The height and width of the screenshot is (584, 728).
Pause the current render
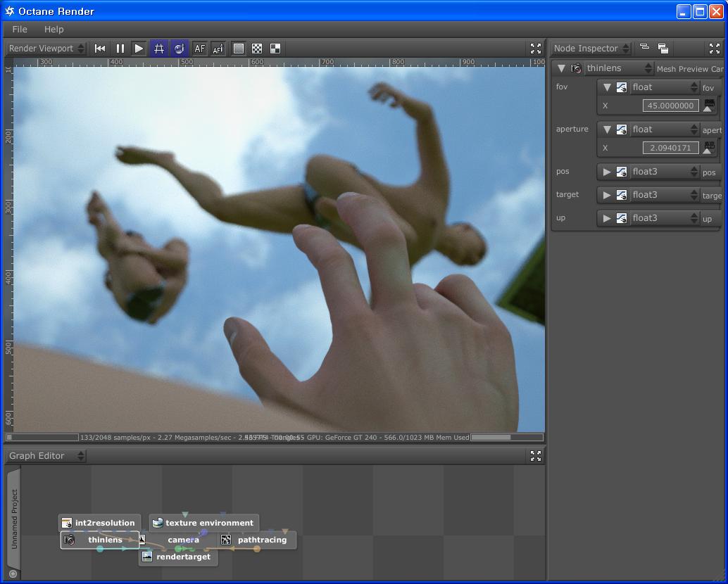[x=120, y=49]
